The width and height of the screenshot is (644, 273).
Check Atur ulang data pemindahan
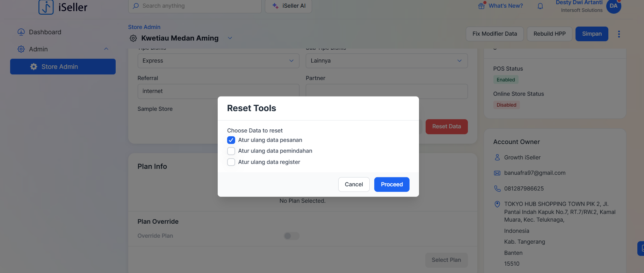tap(231, 151)
